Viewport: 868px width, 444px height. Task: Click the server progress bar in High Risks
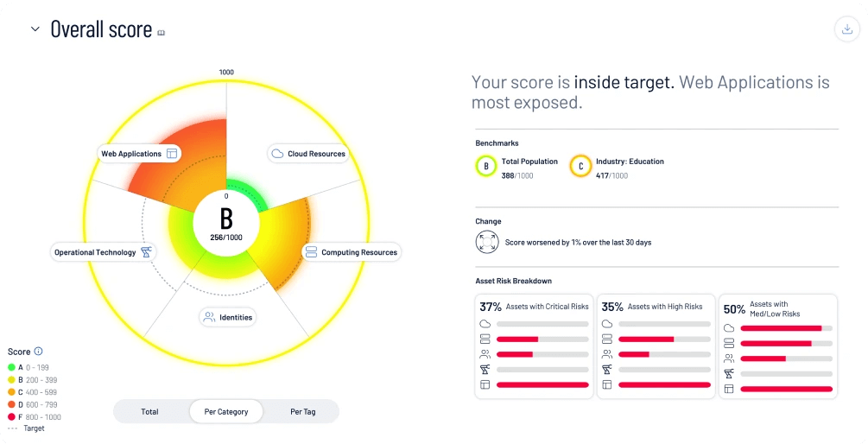[664, 339]
